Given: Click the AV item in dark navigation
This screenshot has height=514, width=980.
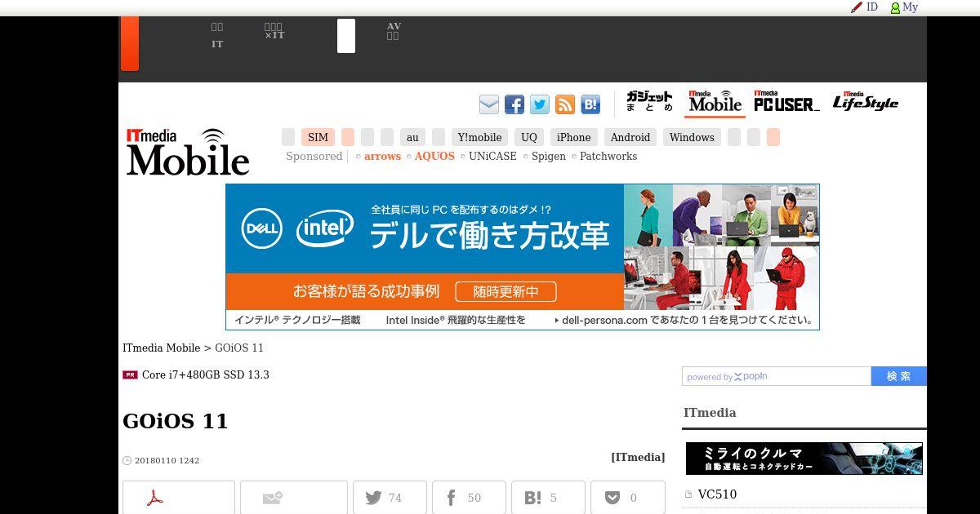Looking at the screenshot, I should [394, 31].
